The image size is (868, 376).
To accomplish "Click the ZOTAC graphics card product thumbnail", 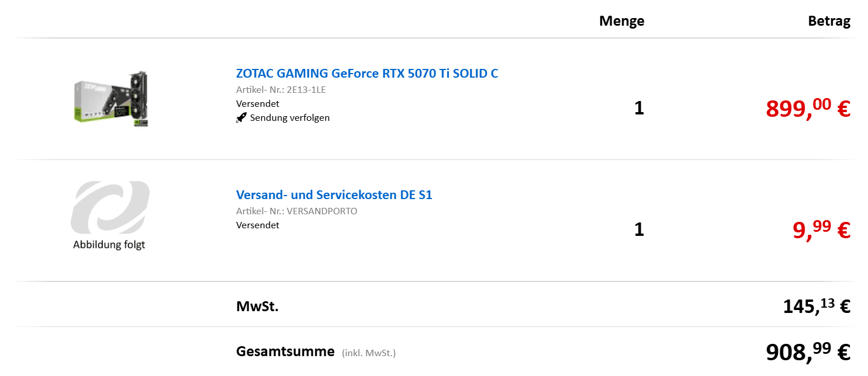I will [112, 98].
